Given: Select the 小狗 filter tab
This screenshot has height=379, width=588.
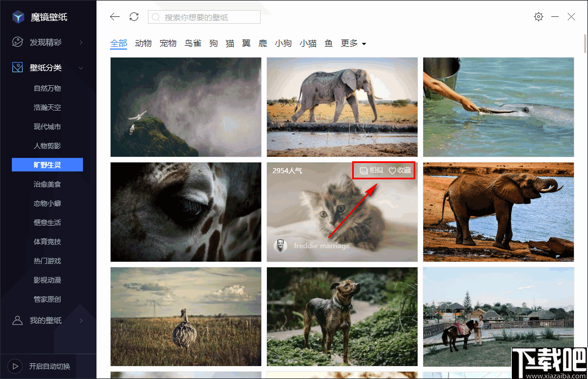Looking at the screenshot, I should pos(283,43).
